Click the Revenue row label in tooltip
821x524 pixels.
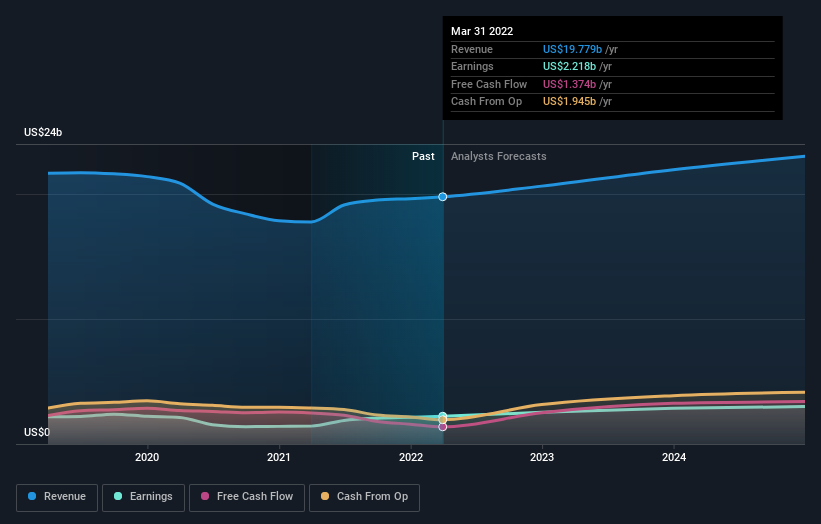click(472, 49)
